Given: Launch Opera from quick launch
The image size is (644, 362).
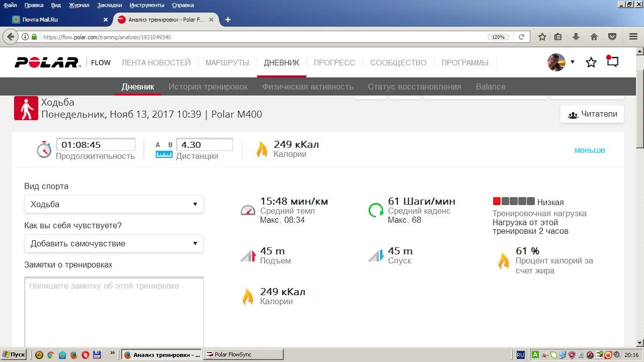Looking at the screenshot, I should tap(85, 355).
